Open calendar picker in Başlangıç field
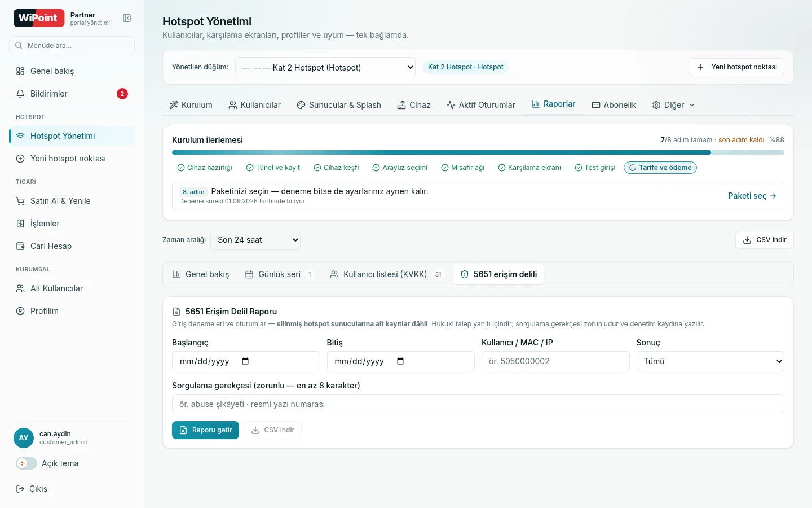The width and height of the screenshot is (812, 508). (245, 361)
